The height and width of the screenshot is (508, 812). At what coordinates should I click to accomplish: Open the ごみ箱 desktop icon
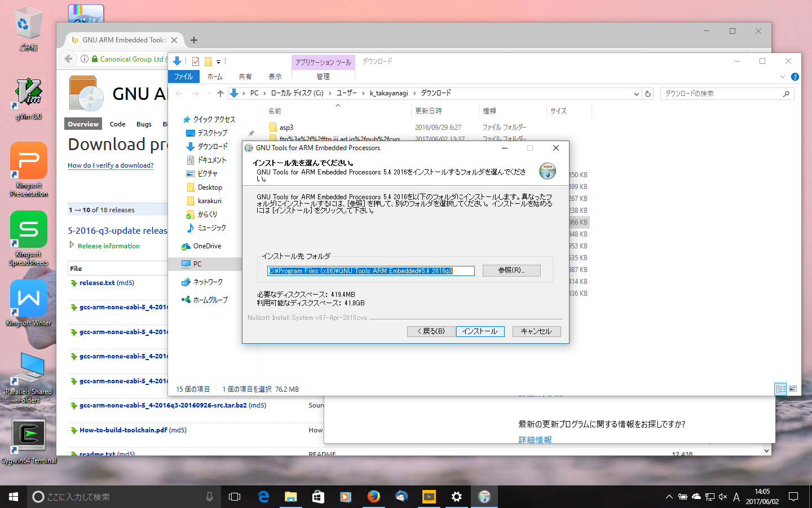[28, 28]
